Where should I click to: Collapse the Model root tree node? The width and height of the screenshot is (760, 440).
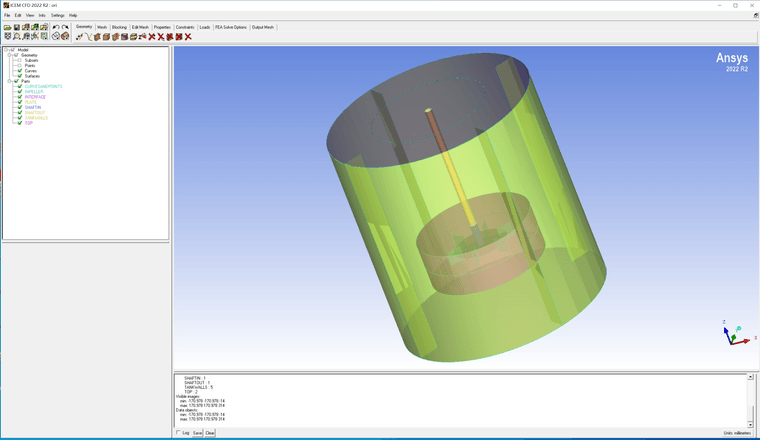coord(5,49)
